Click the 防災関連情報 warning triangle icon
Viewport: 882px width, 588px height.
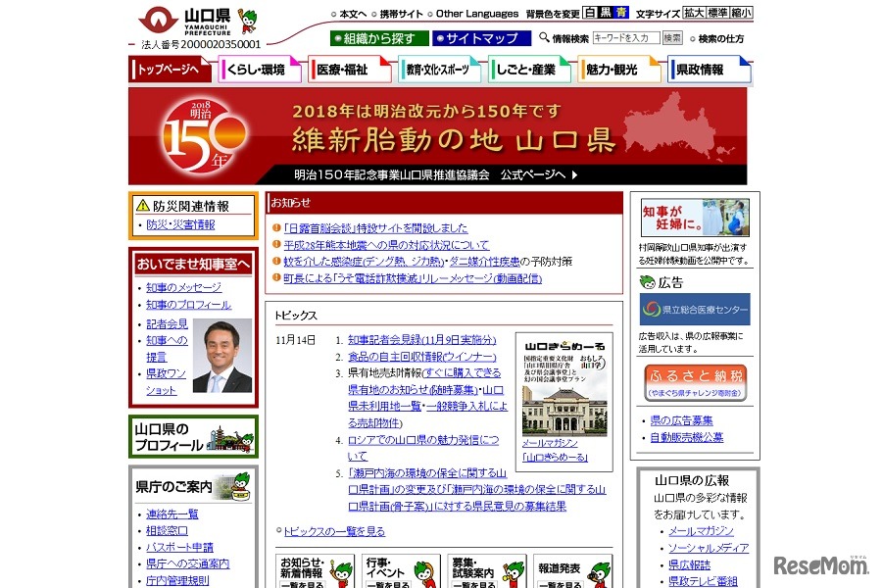coord(143,206)
